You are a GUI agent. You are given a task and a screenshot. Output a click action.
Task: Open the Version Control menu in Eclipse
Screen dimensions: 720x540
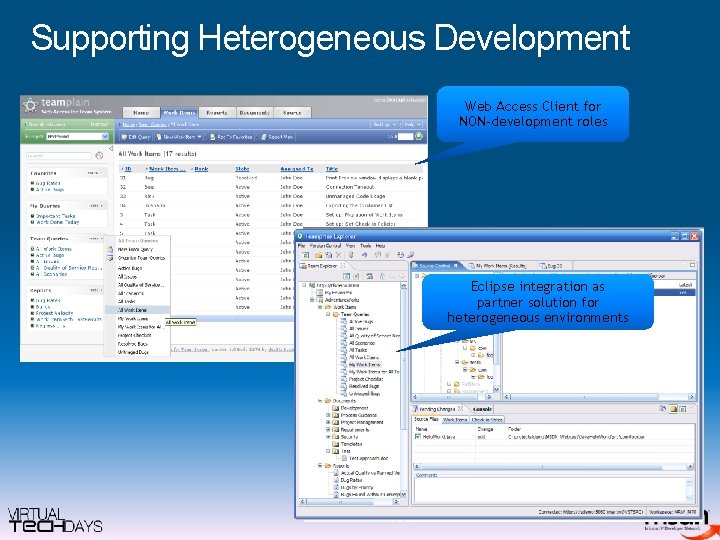tap(326, 246)
